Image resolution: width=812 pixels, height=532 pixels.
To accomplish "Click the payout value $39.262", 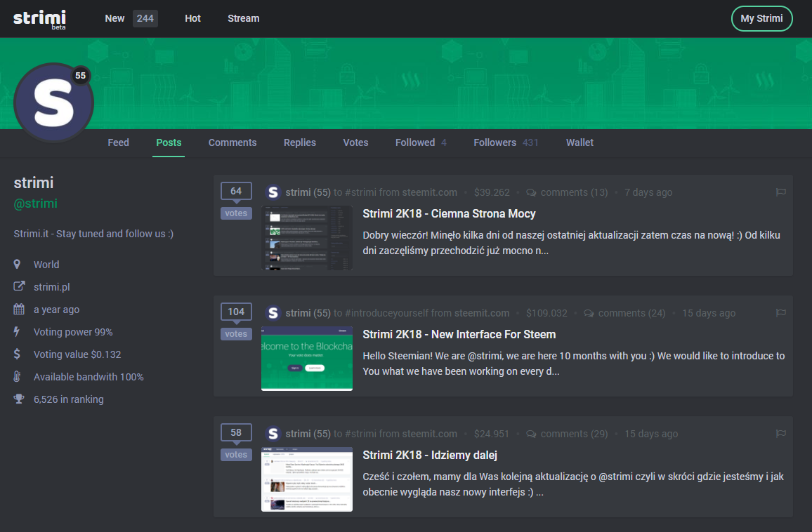I will point(492,192).
